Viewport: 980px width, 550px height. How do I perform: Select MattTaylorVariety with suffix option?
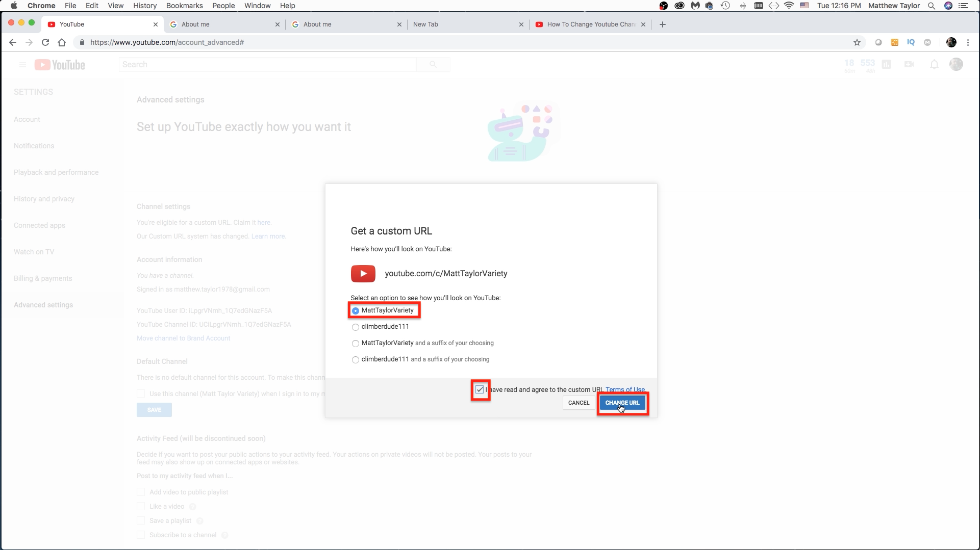(356, 344)
